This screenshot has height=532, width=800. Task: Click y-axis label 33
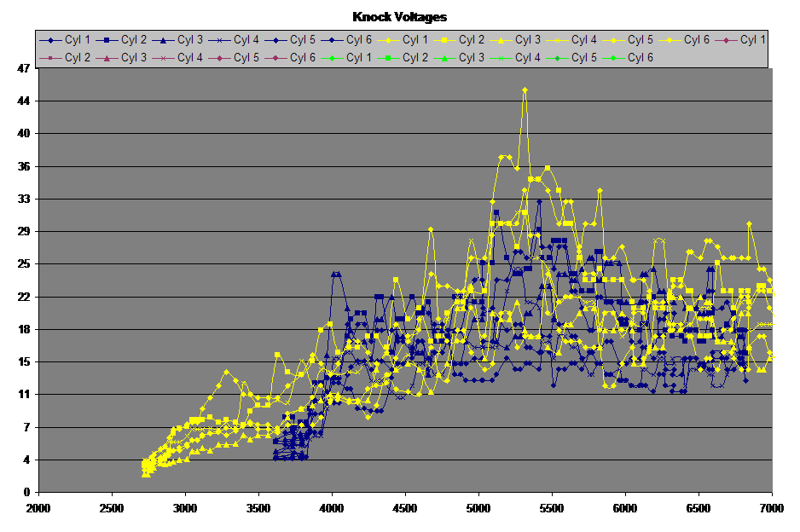pos(24,199)
